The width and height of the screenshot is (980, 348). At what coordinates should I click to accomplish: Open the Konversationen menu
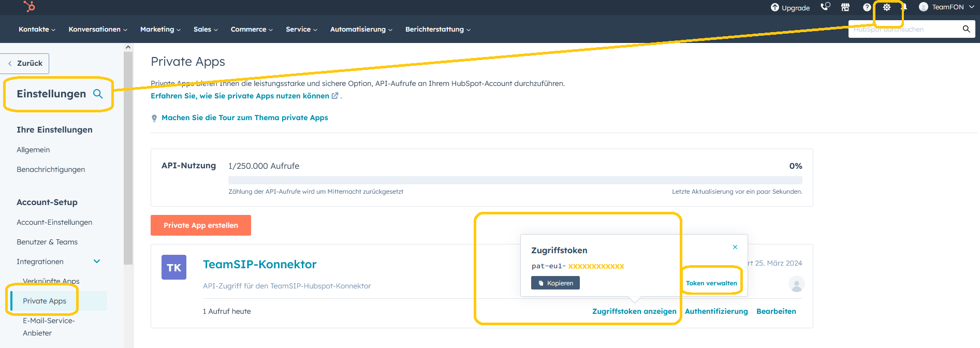[x=98, y=30]
